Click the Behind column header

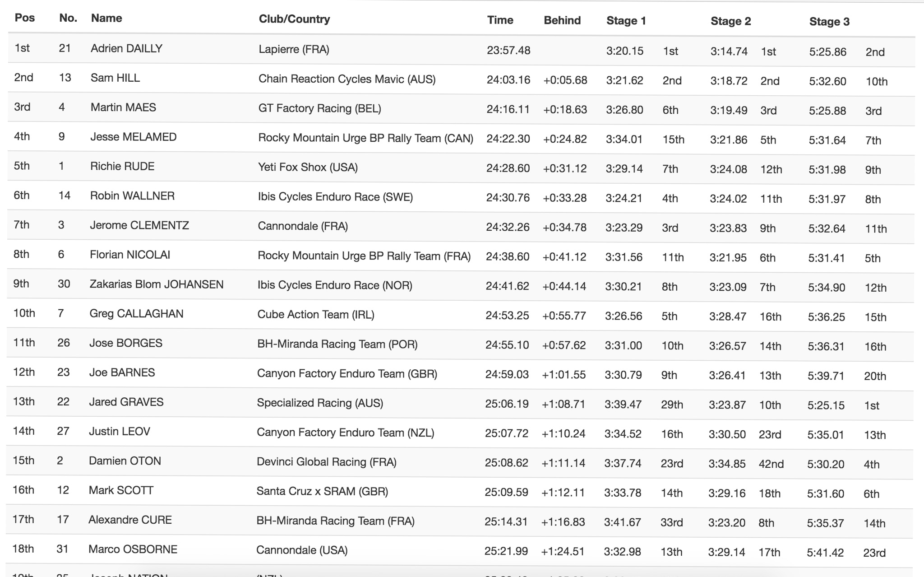pos(562,20)
